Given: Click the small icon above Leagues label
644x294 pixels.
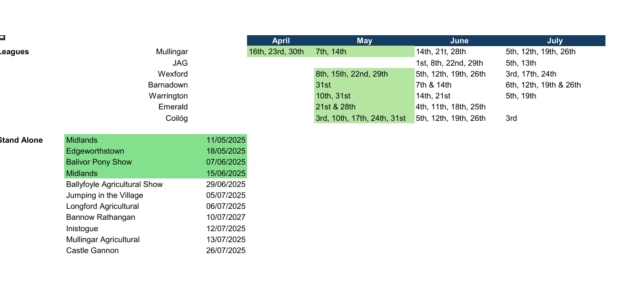Looking at the screenshot, I should click(x=2, y=38).
